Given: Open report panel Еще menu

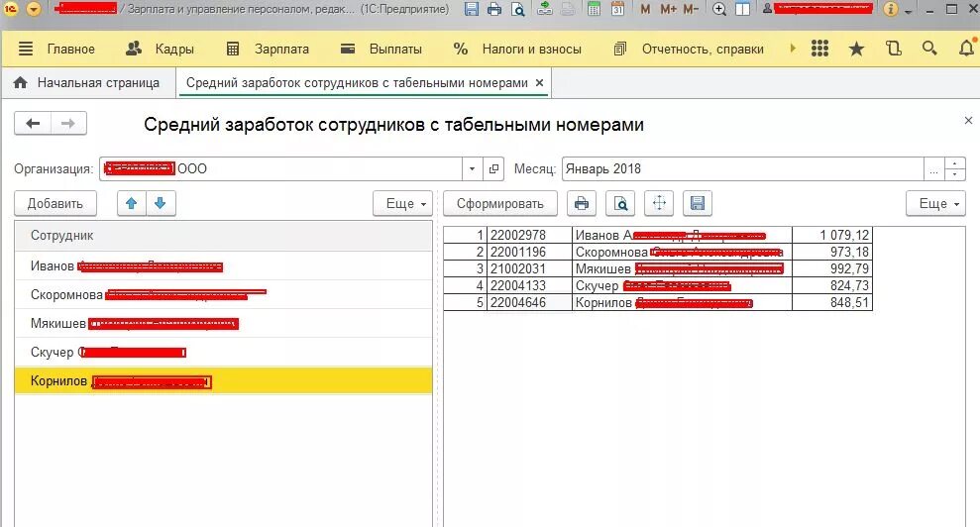Looking at the screenshot, I should point(935,203).
